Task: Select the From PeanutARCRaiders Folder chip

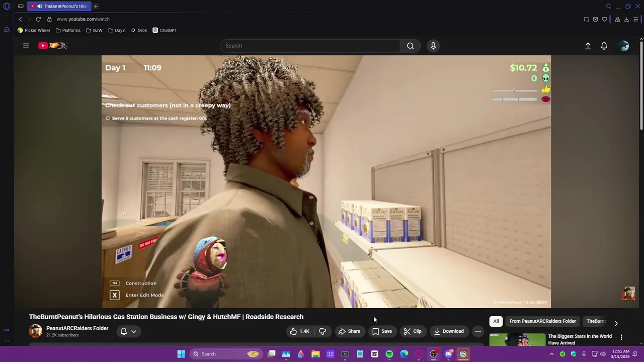Action: pyautogui.click(x=542, y=321)
